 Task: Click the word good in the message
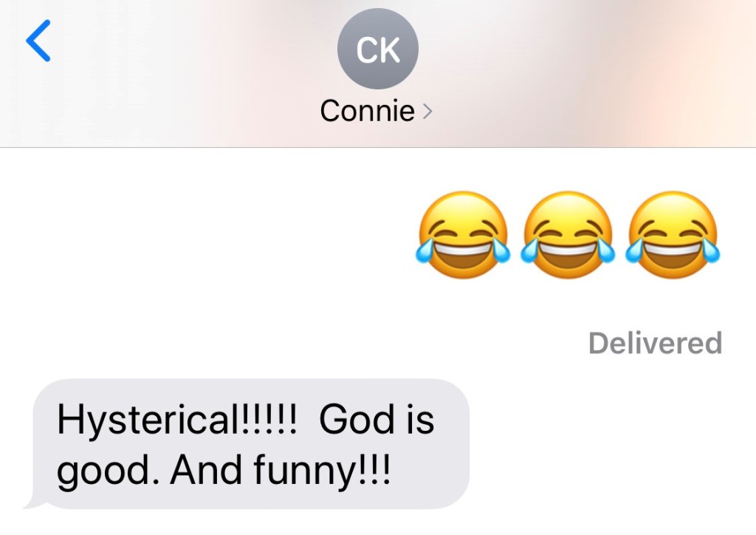click(102, 471)
